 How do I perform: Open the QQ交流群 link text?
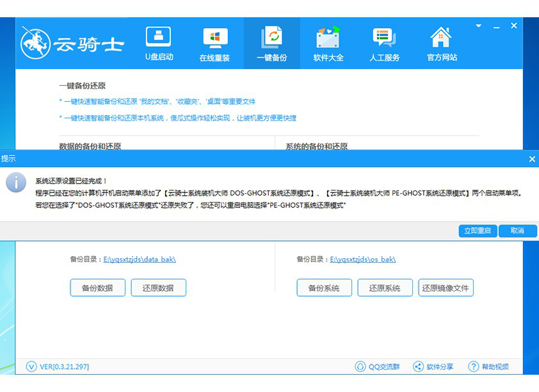click(384, 367)
